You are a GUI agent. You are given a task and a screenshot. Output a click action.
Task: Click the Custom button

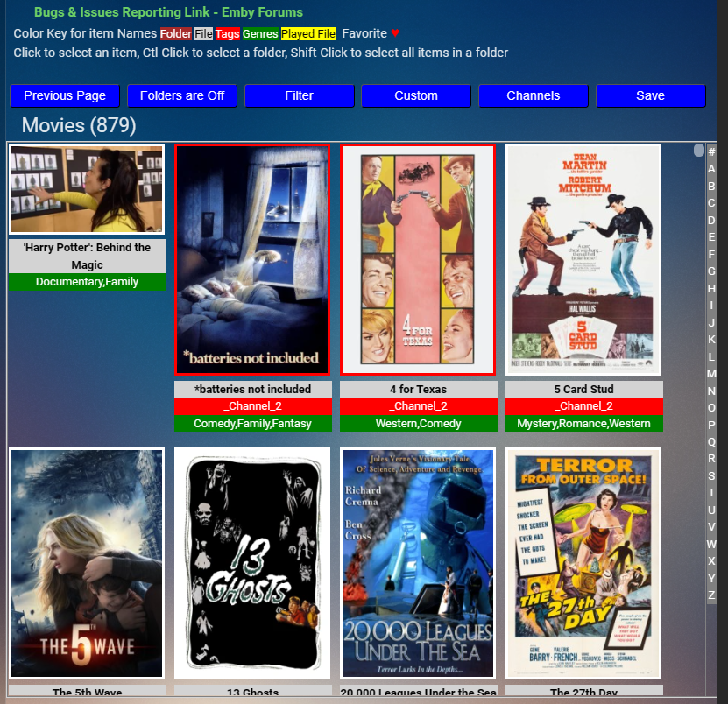tap(416, 95)
